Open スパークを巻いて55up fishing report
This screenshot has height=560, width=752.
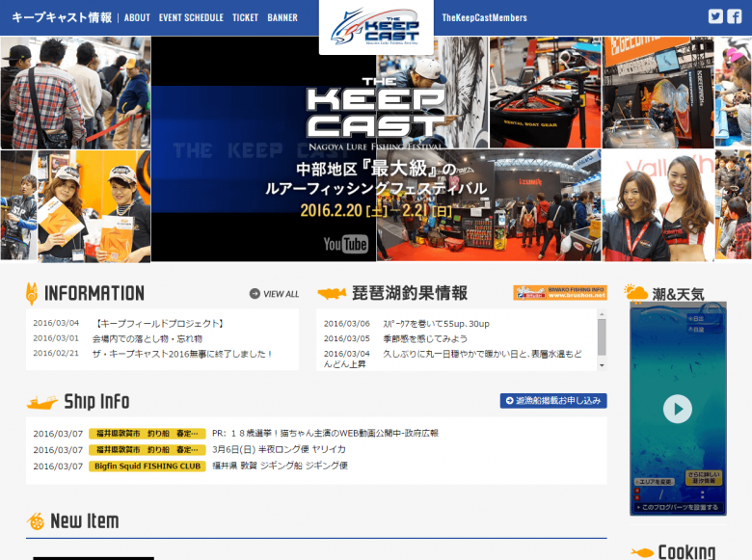coord(436,324)
